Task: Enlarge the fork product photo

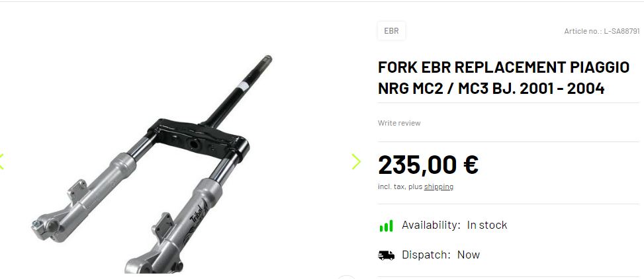Action: point(152,164)
